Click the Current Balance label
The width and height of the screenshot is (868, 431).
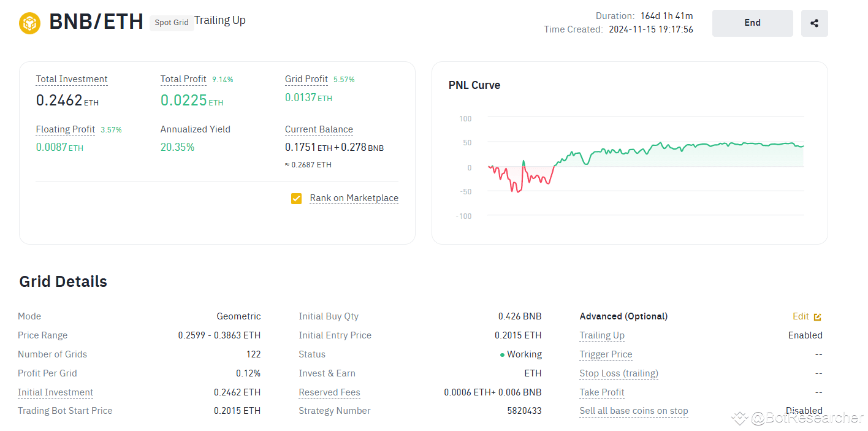pos(319,129)
